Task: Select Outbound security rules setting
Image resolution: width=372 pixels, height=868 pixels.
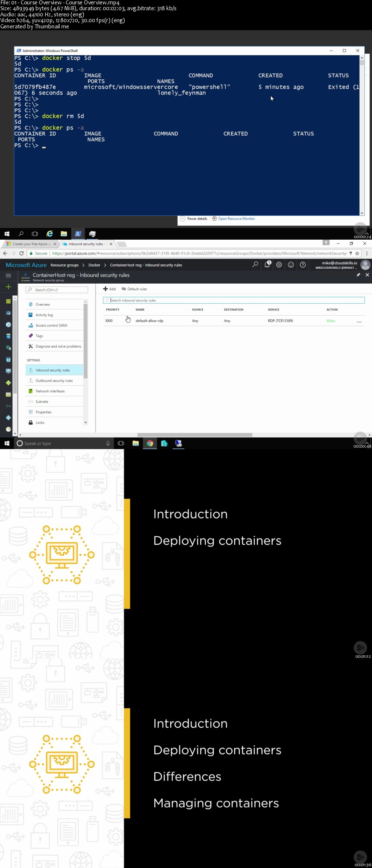Action: [x=54, y=381]
